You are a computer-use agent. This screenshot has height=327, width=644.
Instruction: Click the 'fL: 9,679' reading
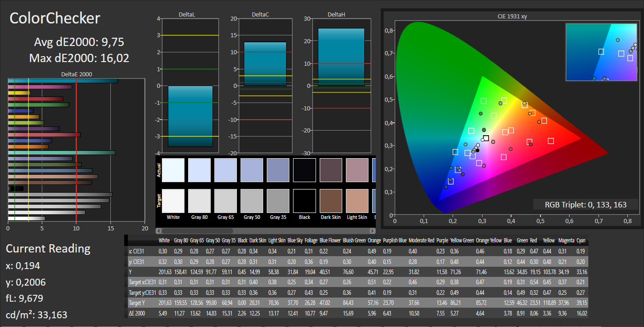pos(24,298)
